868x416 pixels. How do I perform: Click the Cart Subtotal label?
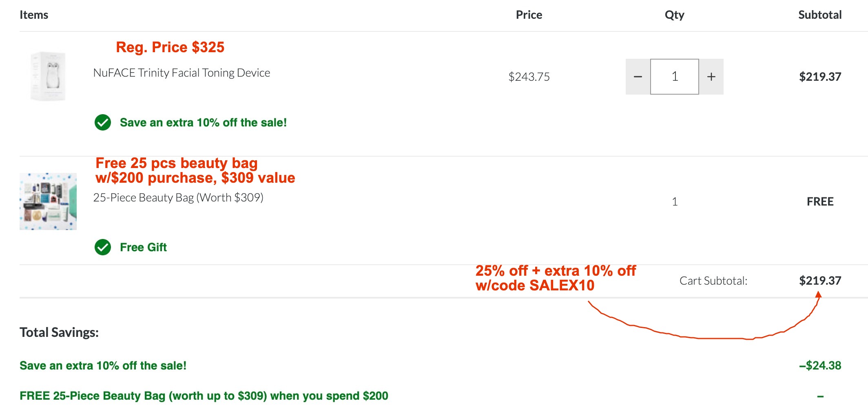(713, 281)
